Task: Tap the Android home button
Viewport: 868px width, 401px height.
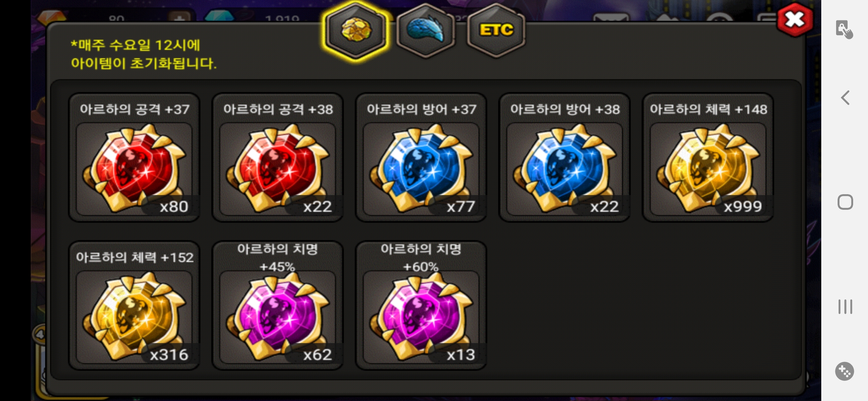Action: [x=845, y=202]
